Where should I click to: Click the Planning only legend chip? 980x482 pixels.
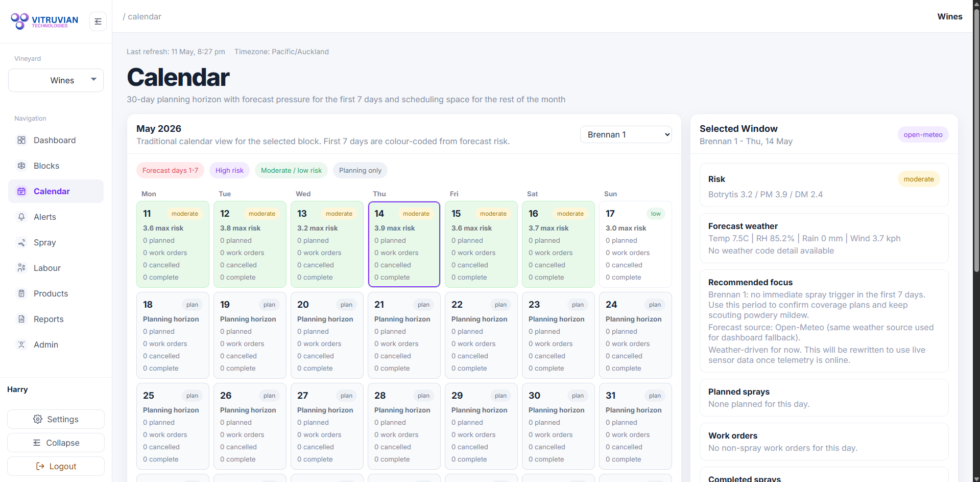(360, 170)
